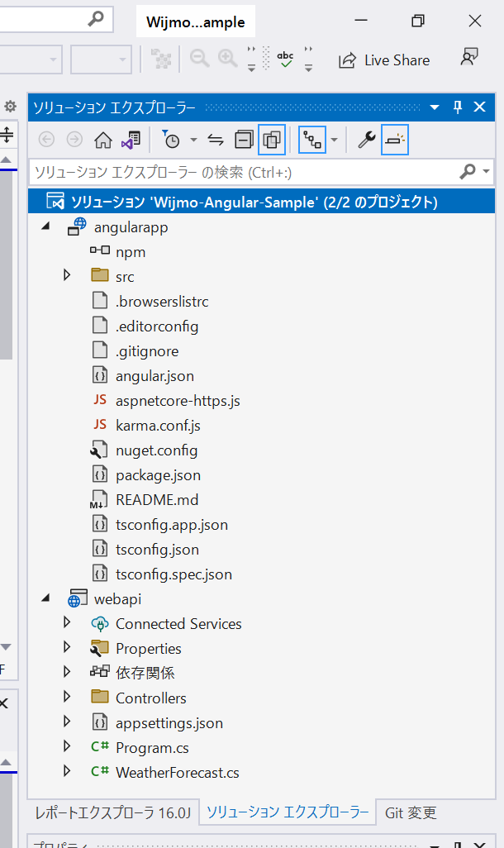Select the npm node

[131, 252]
